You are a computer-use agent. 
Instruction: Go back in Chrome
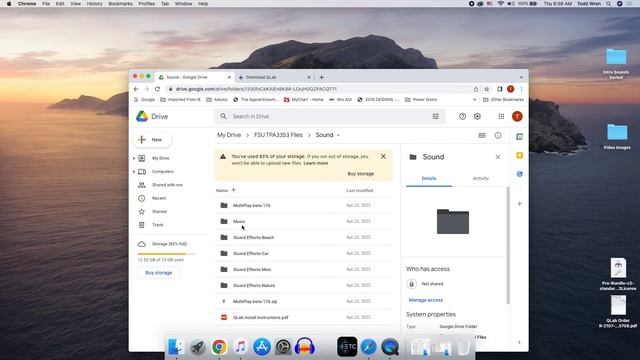point(136,89)
